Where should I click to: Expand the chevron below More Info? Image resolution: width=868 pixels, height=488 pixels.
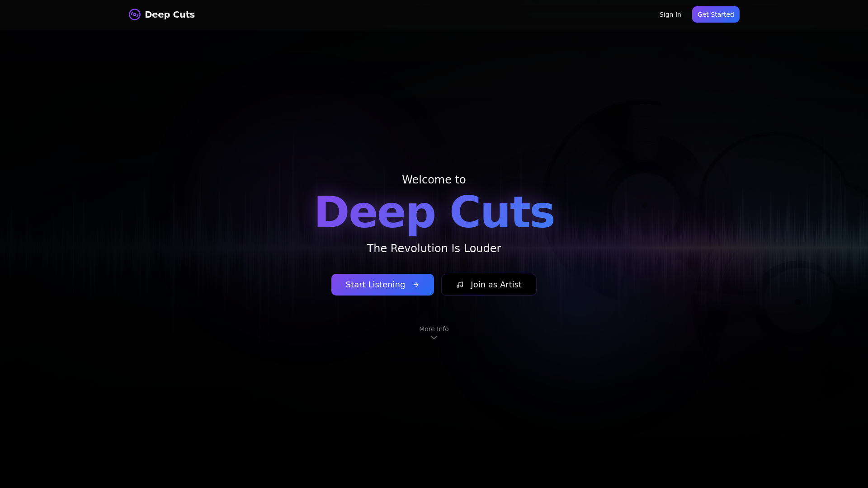click(434, 338)
